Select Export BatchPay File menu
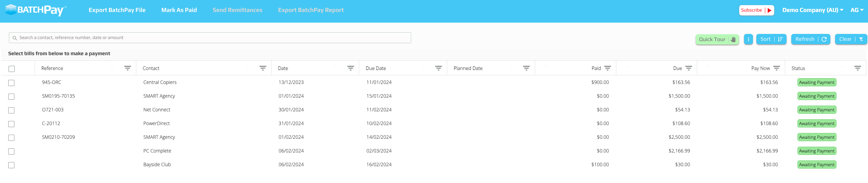The width and height of the screenshot is (868, 183). tap(117, 10)
